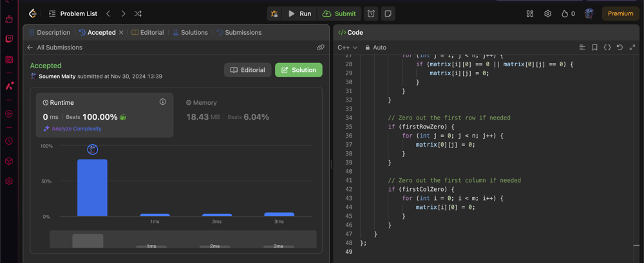Click the sidebar shop bag icon
This screenshot has height=263, width=644.
coord(9,19)
